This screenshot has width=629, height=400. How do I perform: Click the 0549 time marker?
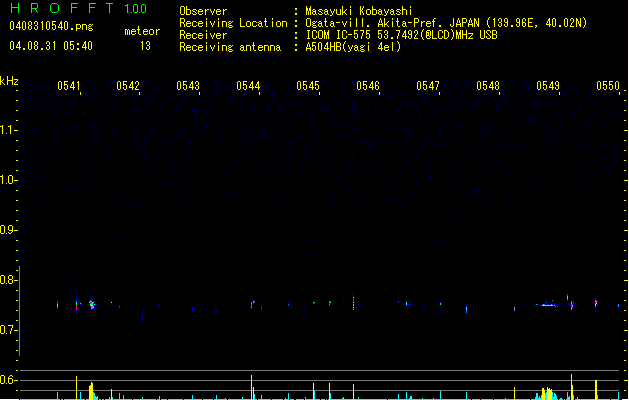[x=548, y=86]
